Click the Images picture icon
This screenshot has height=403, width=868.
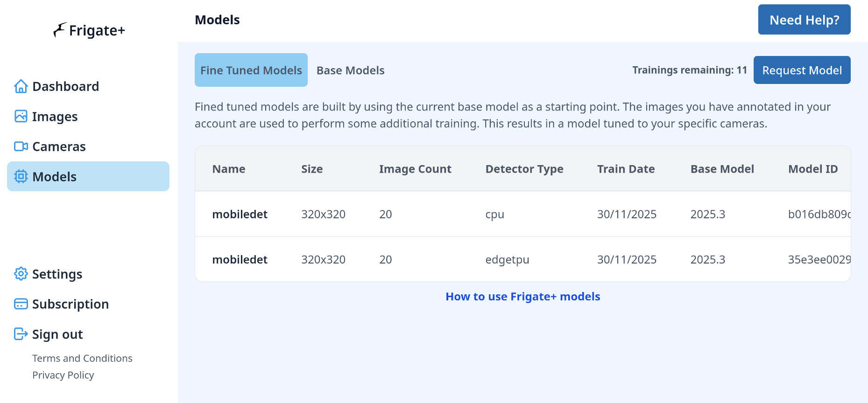(x=21, y=116)
